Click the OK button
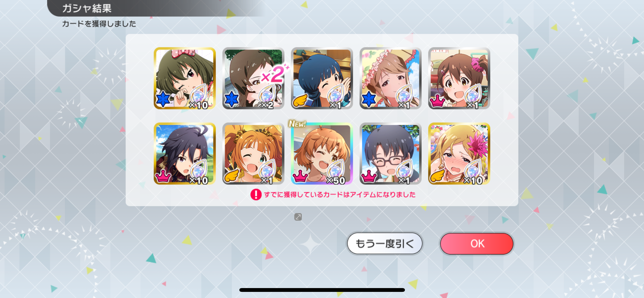This screenshot has height=298, width=644. (x=477, y=243)
